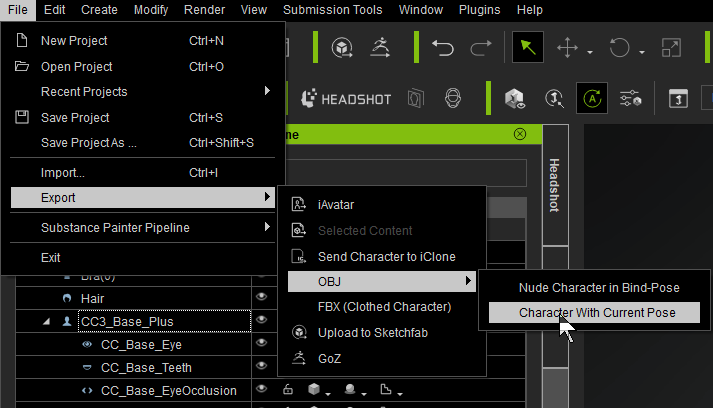Click the character magnifier toolbar icon
The height and width of the screenshot is (408, 713).
[x=554, y=98]
